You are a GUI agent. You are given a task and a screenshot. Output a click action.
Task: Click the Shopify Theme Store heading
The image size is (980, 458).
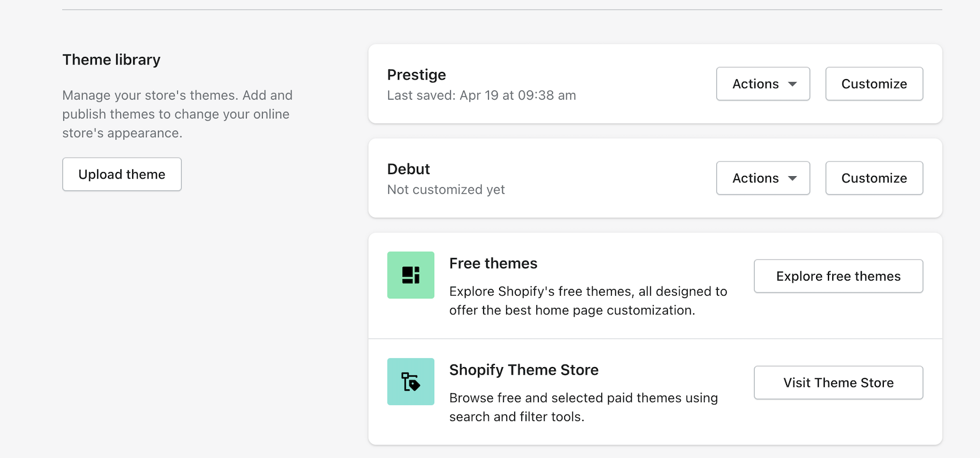tap(523, 370)
